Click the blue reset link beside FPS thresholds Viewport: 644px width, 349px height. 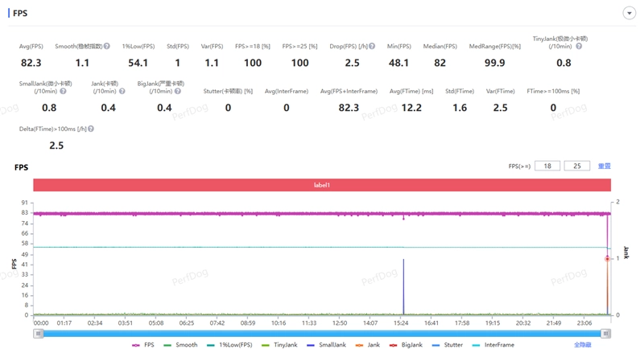(x=604, y=166)
